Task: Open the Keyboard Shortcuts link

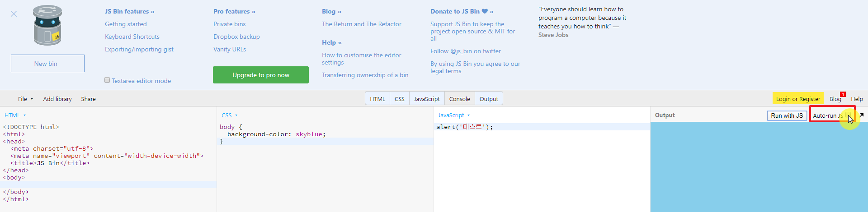Action: [x=132, y=37]
